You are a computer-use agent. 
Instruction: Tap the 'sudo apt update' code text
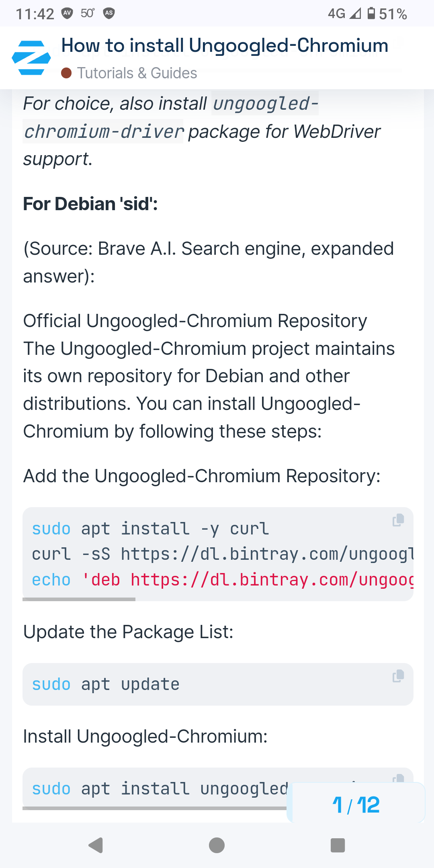coord(106,684)
